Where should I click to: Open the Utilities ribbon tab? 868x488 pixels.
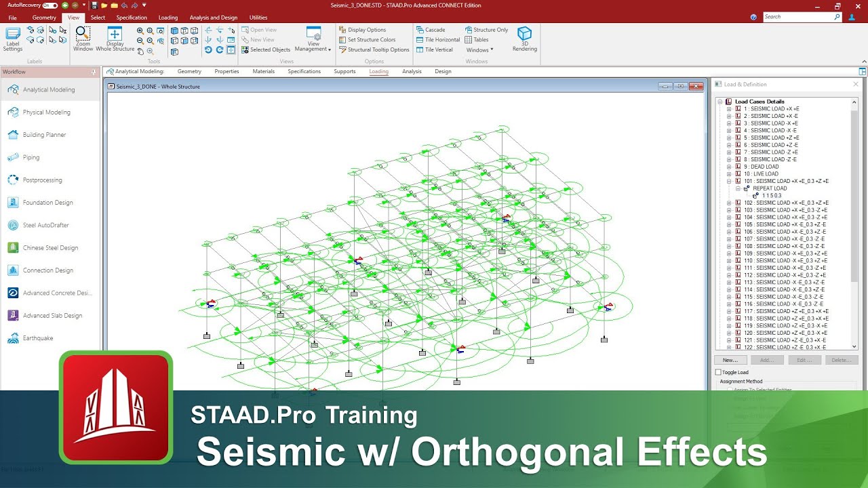click(258, 18)
